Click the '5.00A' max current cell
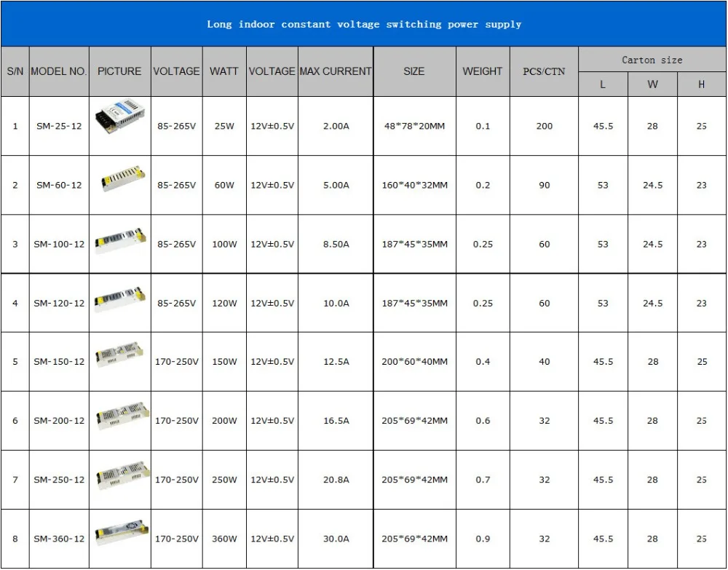This screenshot has height=570, width=728. click(336, 185)
